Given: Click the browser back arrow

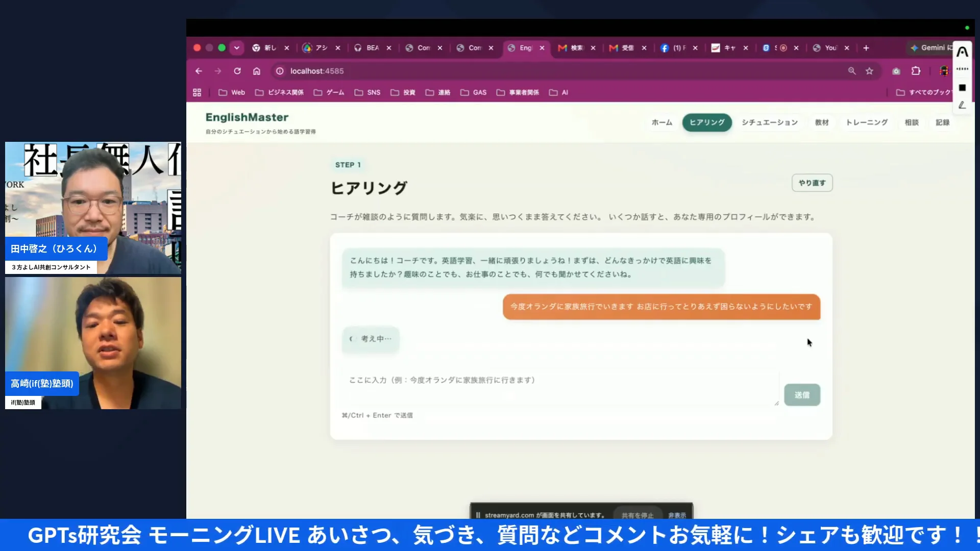Looking at the screenshot, I should [199, 71].
